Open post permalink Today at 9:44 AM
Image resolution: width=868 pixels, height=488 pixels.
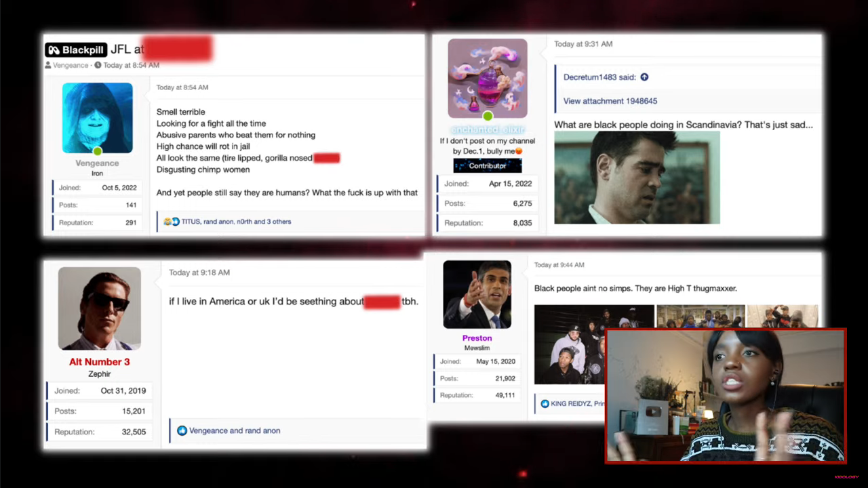[x=559, y=265]
